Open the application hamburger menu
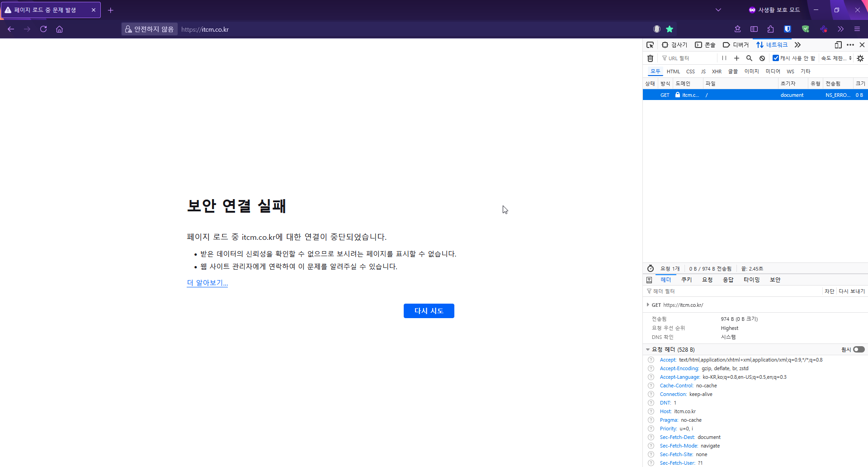 [x=857, y=29]
